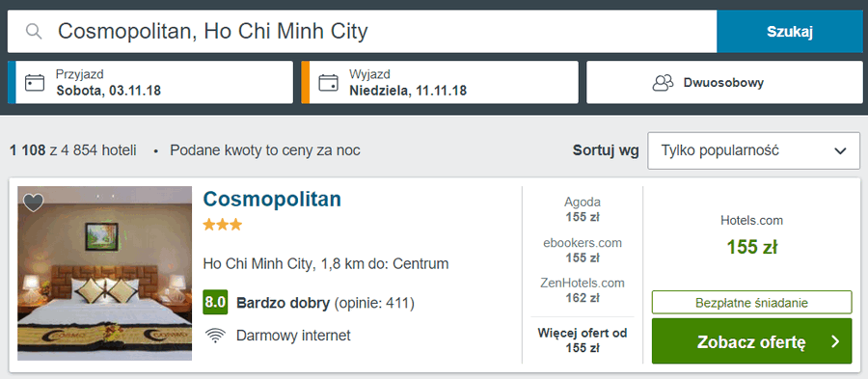868x379 pixels.
Task: Select the Agoda 155 zł offer
Action: pyautogui.click(x=583, y=209)
